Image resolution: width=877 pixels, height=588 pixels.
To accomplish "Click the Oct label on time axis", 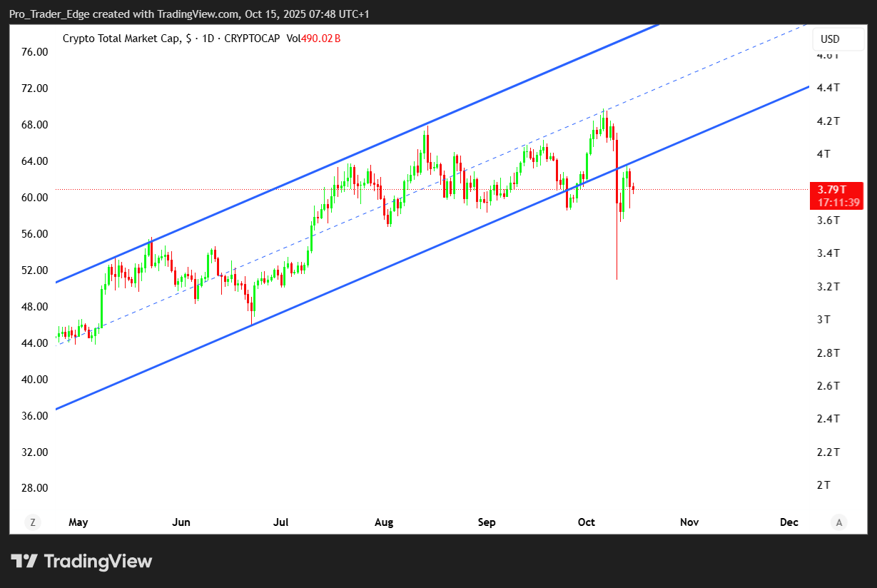I will click(x=587, y=522).
